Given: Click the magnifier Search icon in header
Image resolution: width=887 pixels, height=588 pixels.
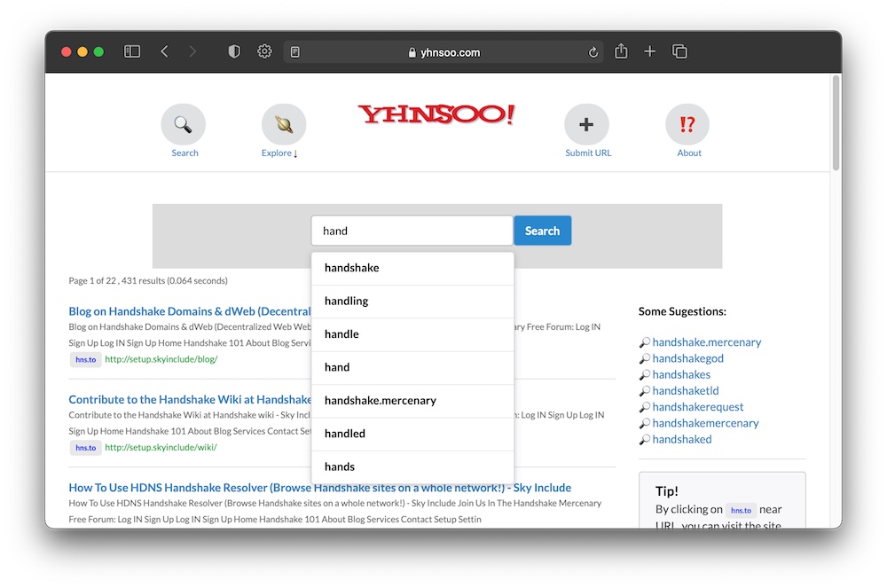Looking at the screenshot, I should (x=183, y=125).
